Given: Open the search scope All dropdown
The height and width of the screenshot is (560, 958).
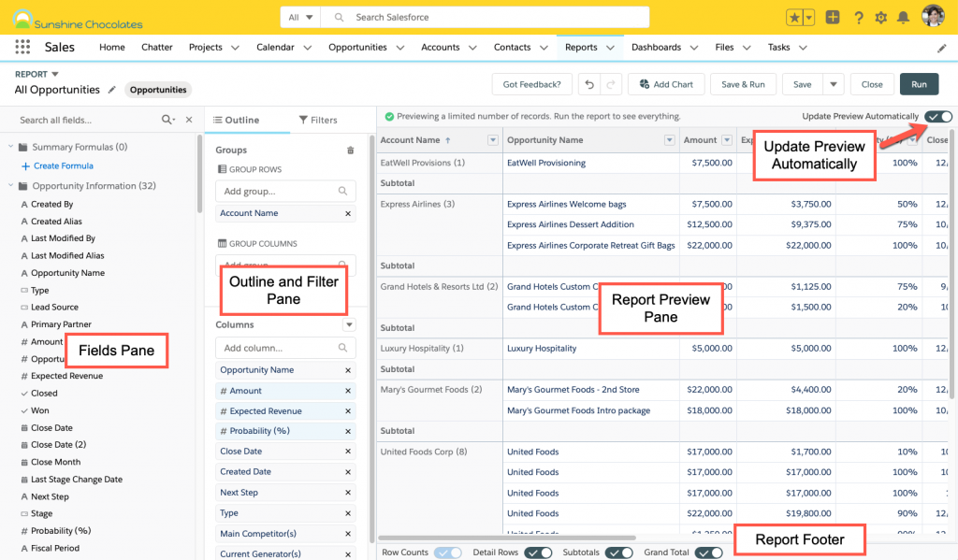Looking at the screenshot, I should tap(300, 17).
